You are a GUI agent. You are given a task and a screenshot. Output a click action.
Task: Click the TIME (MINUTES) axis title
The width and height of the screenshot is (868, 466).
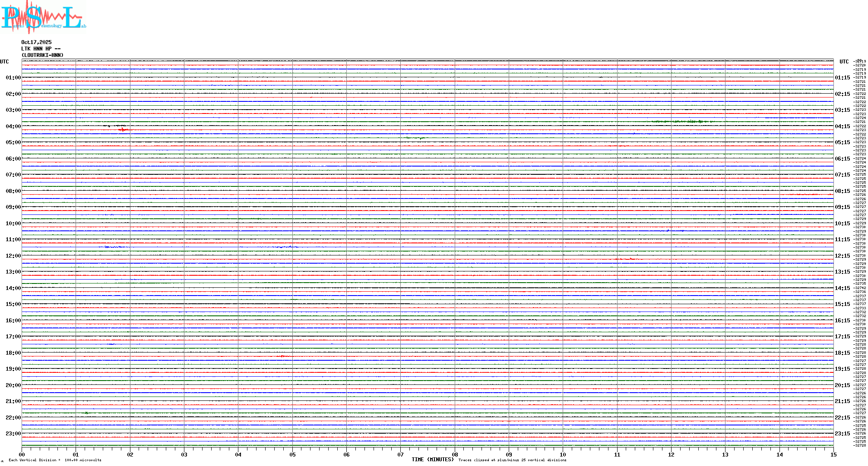coord(432,460)
